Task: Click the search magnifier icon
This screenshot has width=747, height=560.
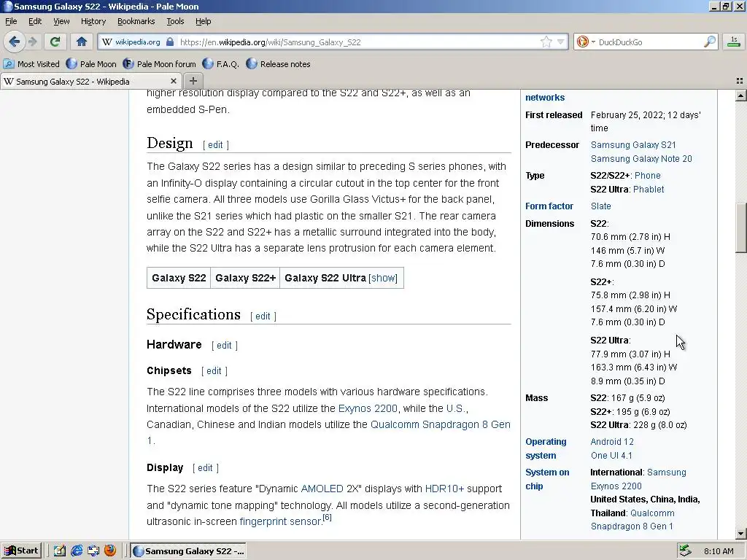Action: (x=709, y=42)
